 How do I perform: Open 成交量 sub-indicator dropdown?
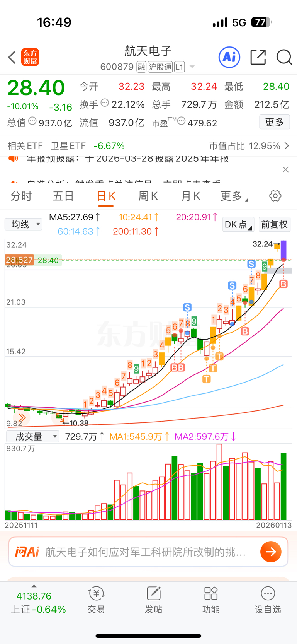tap(33, 437)
